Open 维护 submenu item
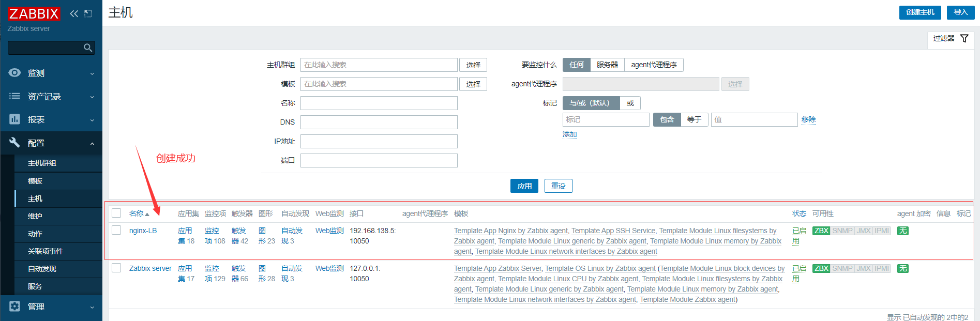 tap(59, 216)
